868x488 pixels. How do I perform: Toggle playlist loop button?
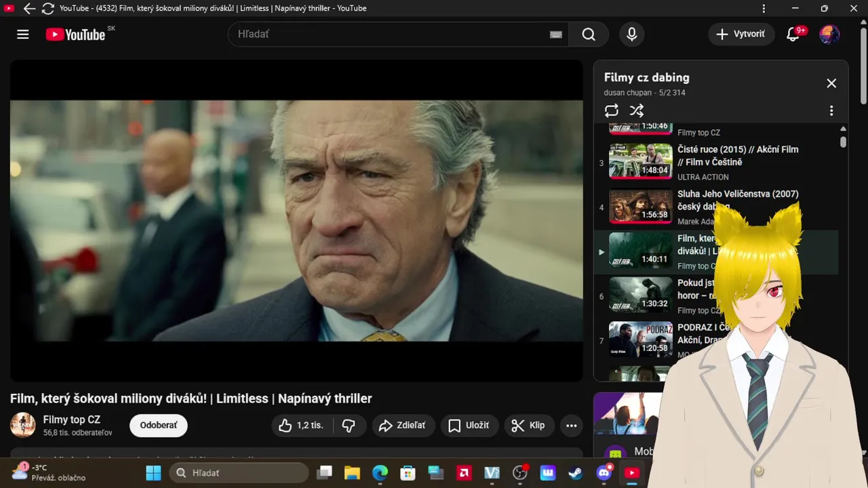[612, 110]
